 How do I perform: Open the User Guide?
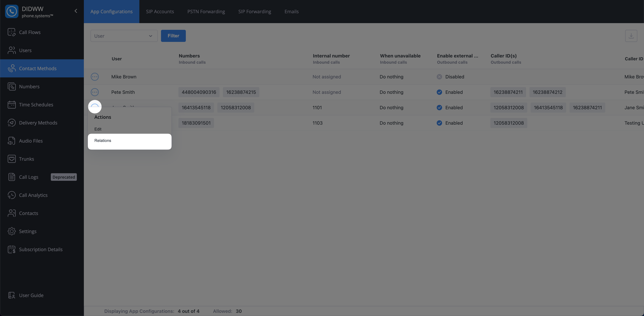point(42,295)
